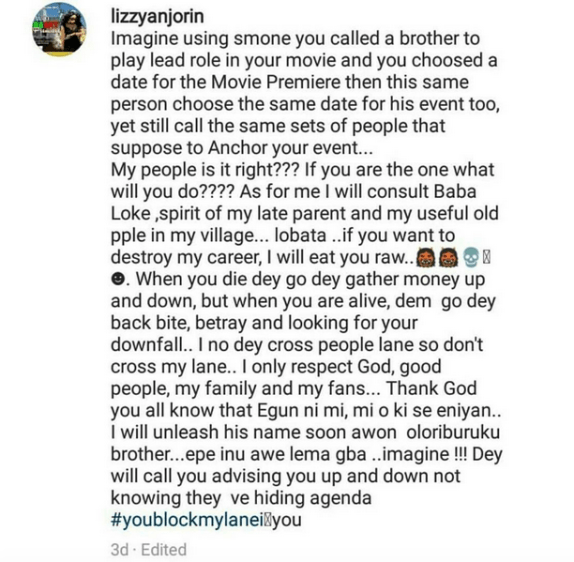Open the lizzyanjorin username link
Screen dimensions: 574x562
[x=157, y=17]
